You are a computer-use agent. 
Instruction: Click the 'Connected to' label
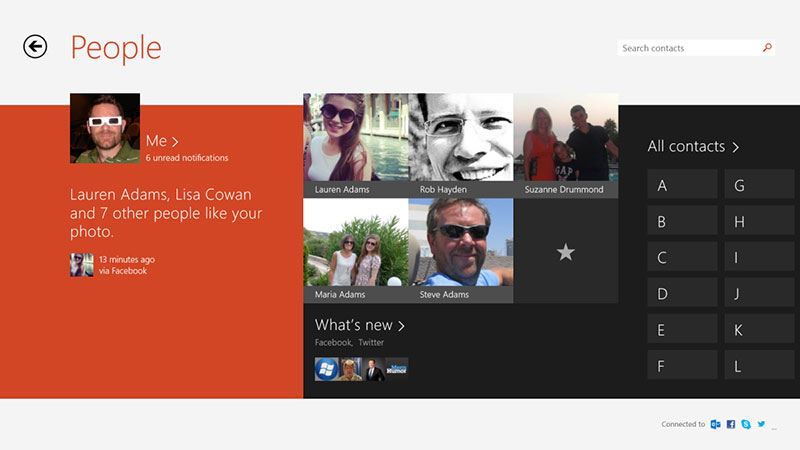683,424
